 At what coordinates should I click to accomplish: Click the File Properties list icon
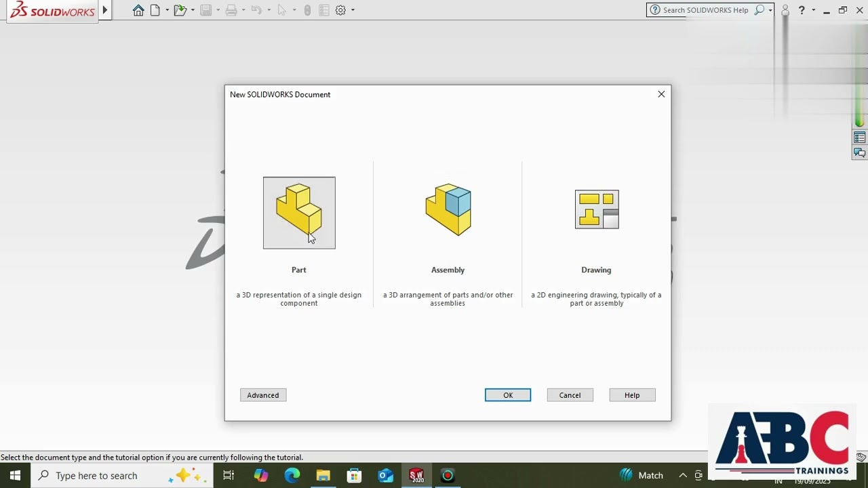point(323,10)
